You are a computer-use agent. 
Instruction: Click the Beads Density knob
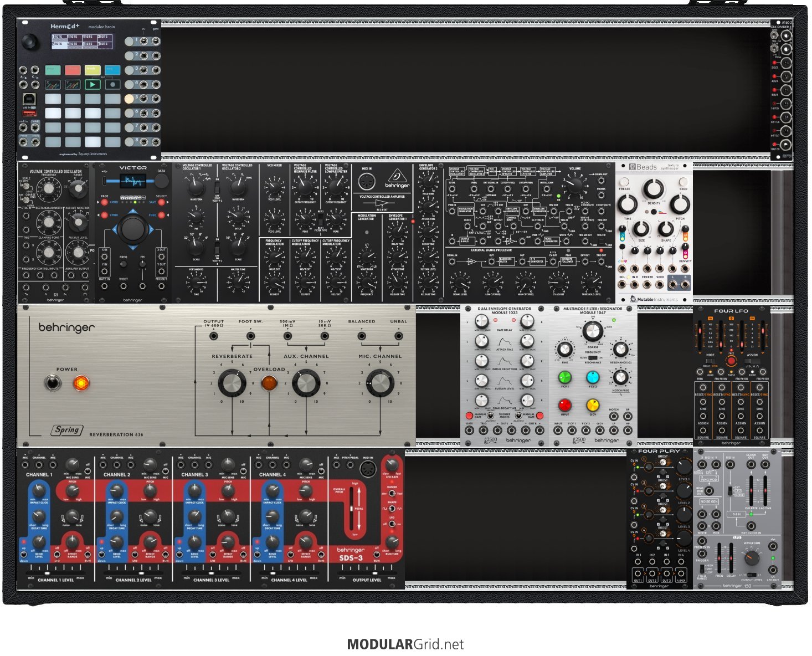(654, 189)
